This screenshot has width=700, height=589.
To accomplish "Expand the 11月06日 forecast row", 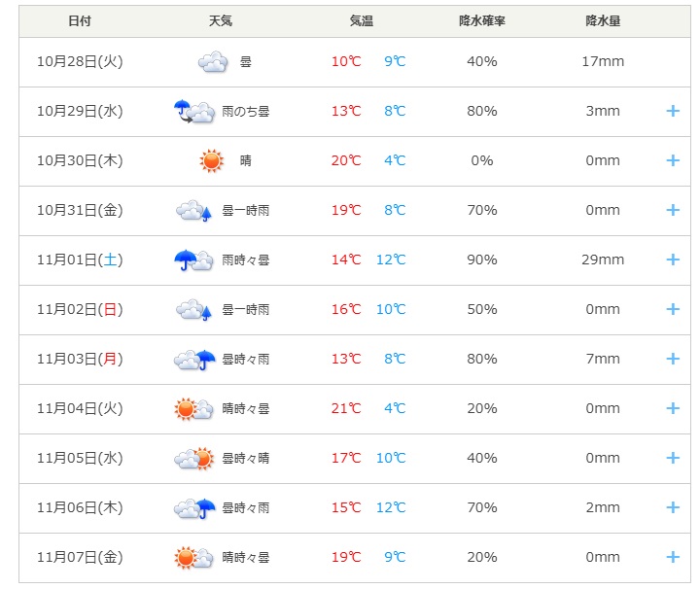I will (x=672, y=507).
